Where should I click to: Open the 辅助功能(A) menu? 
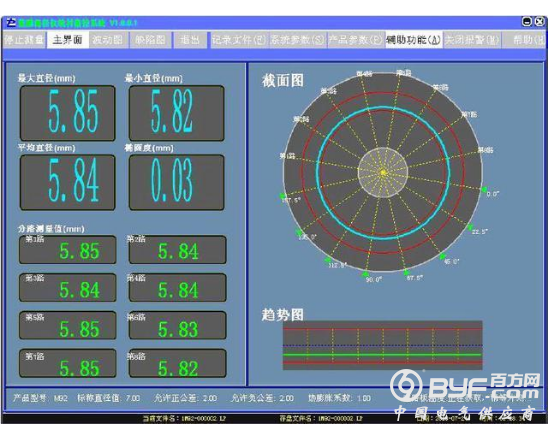point(413,40)
